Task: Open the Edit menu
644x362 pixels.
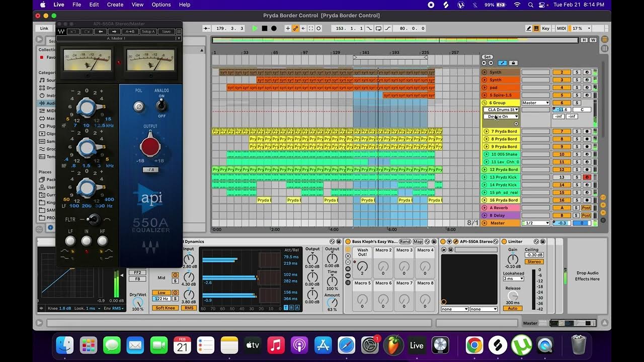Action: (x=94, y=5)
